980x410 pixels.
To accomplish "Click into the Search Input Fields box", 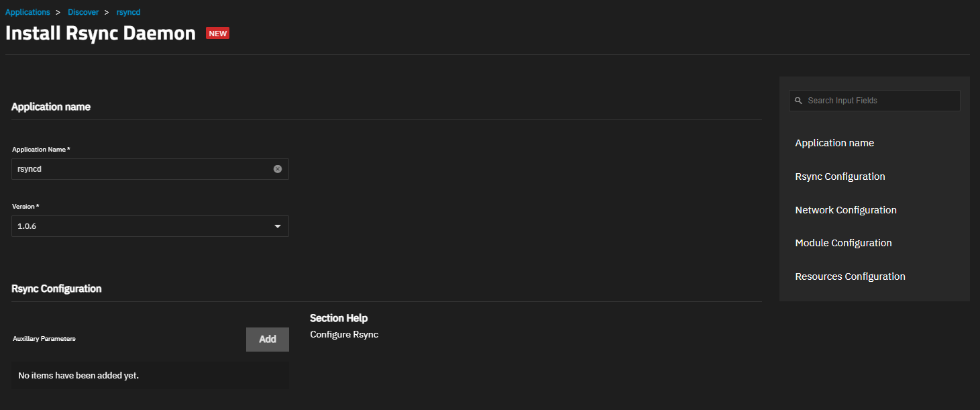I will [x=879, y=101].
